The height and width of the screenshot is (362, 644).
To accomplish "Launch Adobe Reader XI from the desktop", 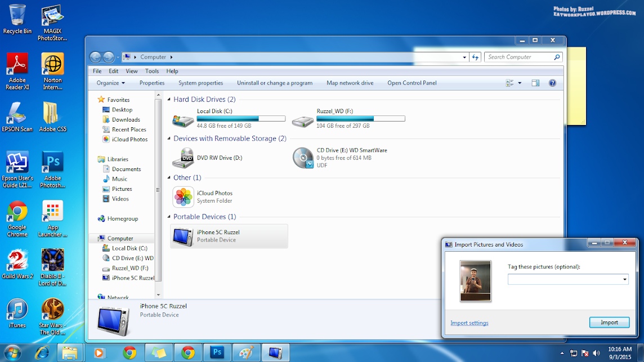I will (17, 71).
